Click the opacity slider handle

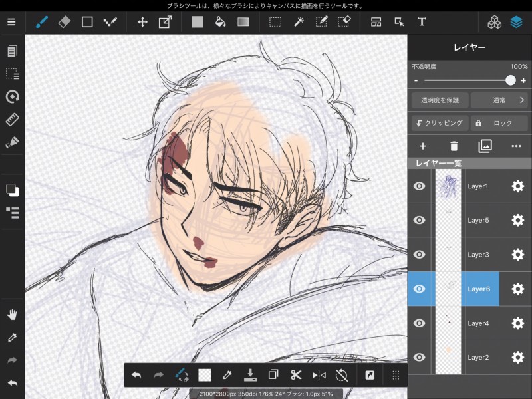point(510,80)
